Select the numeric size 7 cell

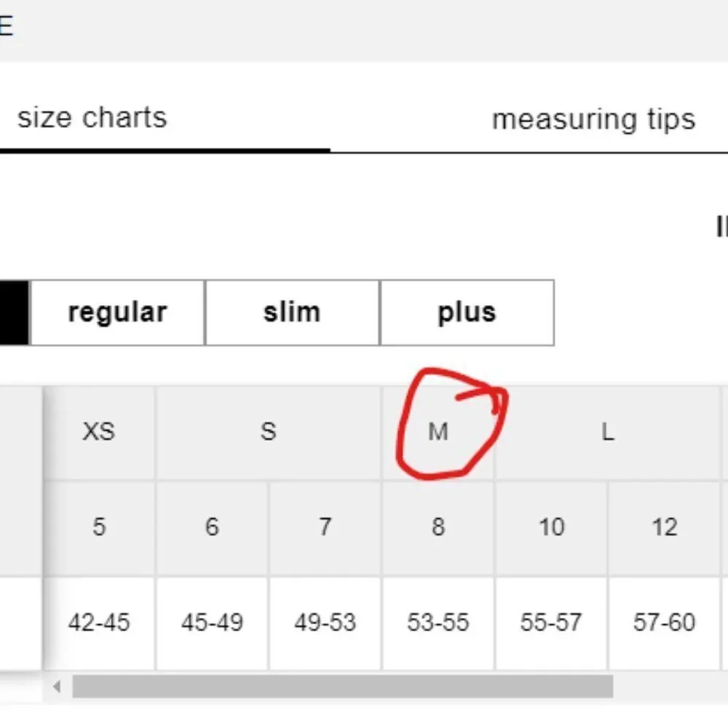(325, 527)
